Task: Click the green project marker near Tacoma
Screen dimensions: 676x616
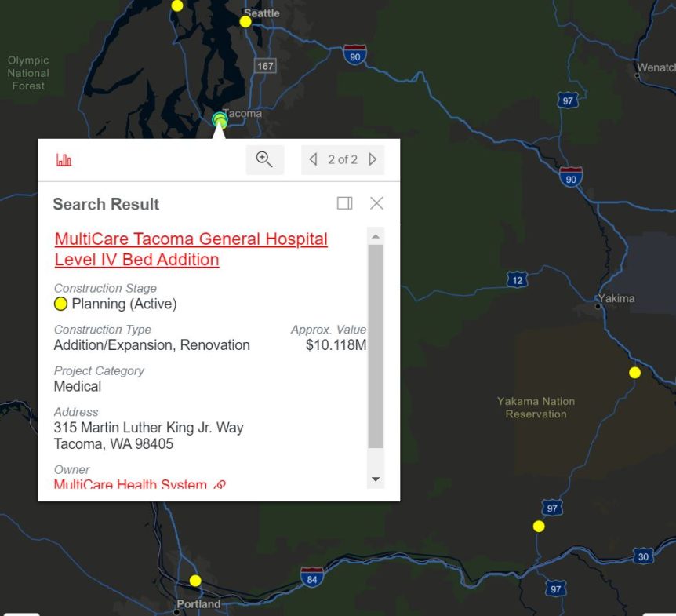Action: coord(219,120)
